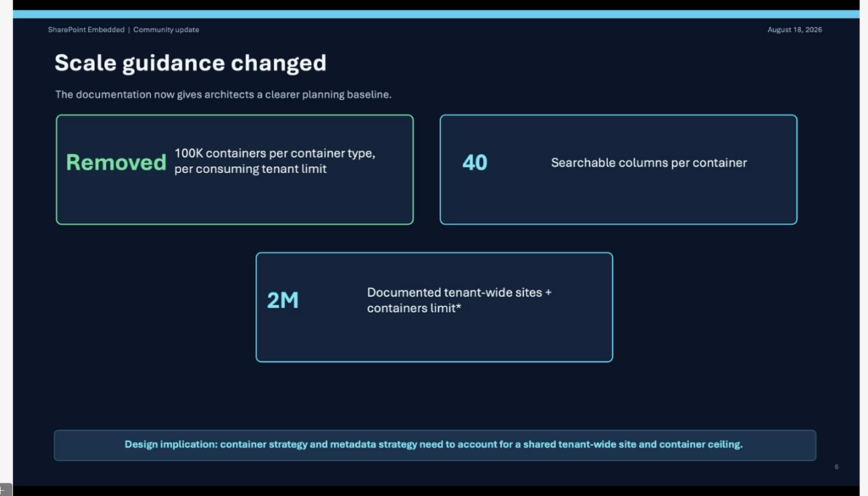Click the light blue bar above the slide
Image resolution: width=868 pixels, height=496 pixels.
click(x=436, y=14)
